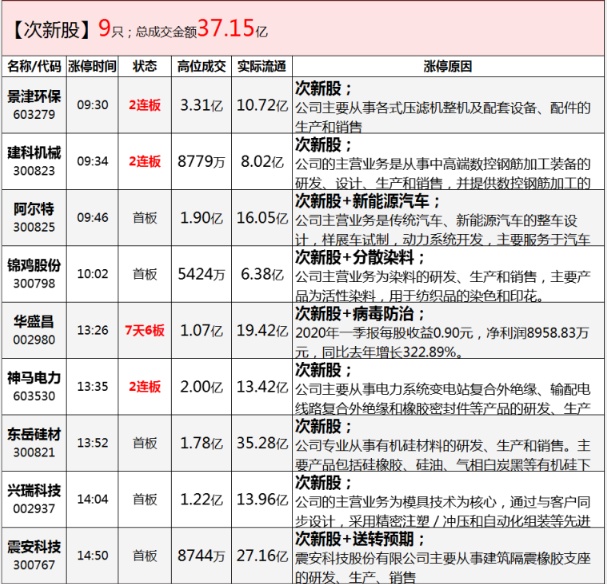Click the 8744万 turnover value

pos(201,555)
